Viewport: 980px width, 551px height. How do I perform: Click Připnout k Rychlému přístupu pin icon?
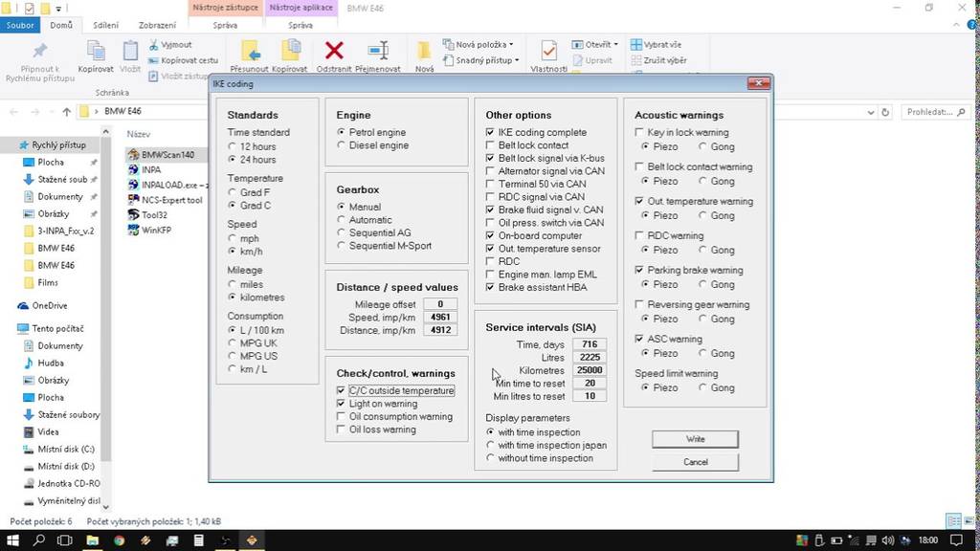(40, 51)
